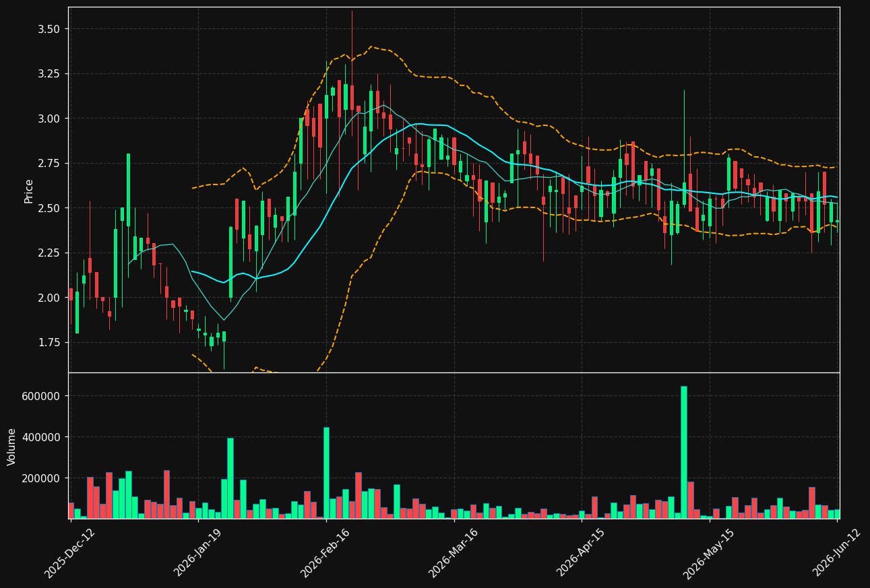The height and width of the screenshot is (588, 870).
Task: Click the Volume axis title
Action: (11, 446)
